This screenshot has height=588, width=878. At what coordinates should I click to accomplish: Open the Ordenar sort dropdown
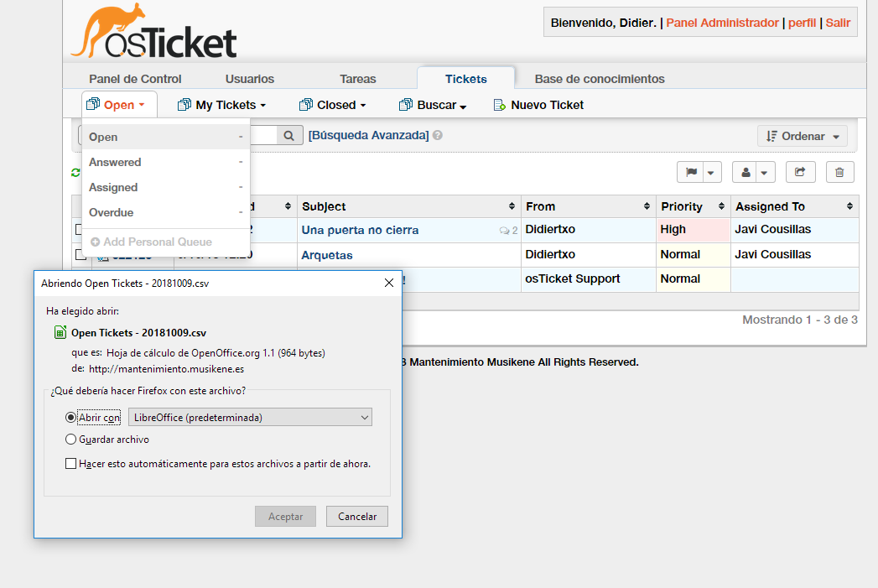802,135
